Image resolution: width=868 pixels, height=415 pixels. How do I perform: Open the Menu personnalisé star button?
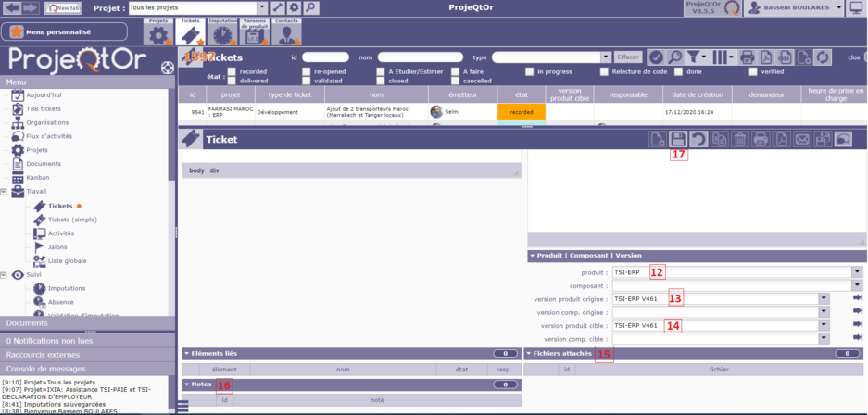click(64, 32)
